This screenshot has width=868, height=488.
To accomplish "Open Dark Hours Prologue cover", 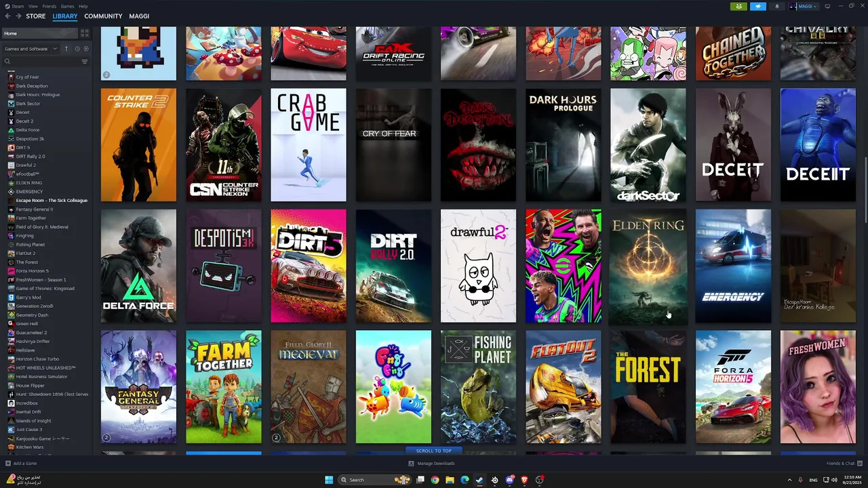I will 564,145.
